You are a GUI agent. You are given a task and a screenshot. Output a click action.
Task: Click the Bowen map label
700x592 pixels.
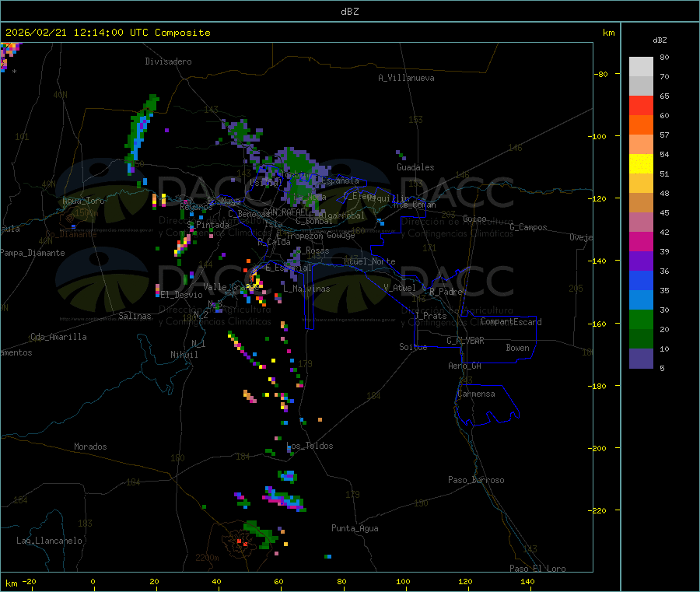click(517, 348)
